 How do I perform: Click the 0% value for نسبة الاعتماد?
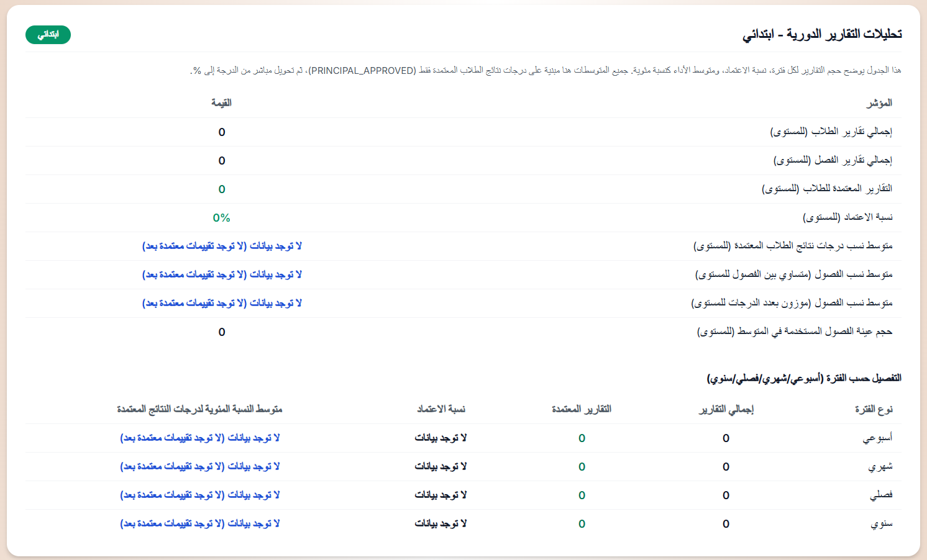[x=222, y=218]
